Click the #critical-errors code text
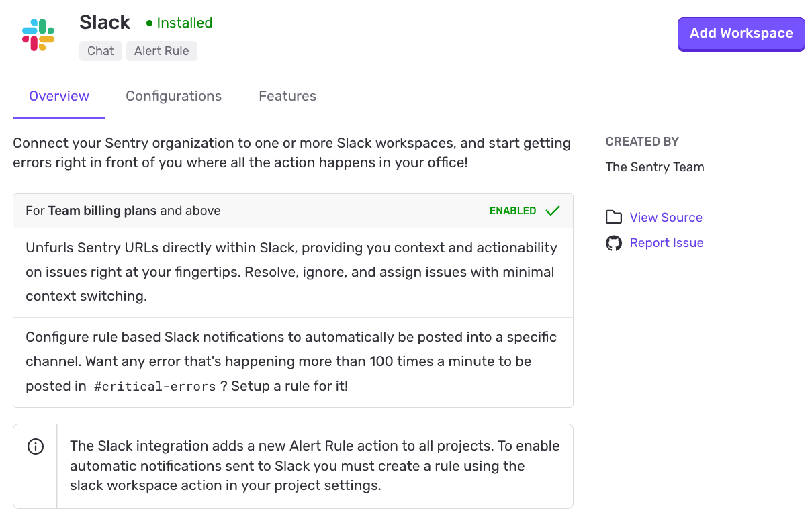Image resolution: width=812 pixels, height=519 pixels. click(154, 387)
